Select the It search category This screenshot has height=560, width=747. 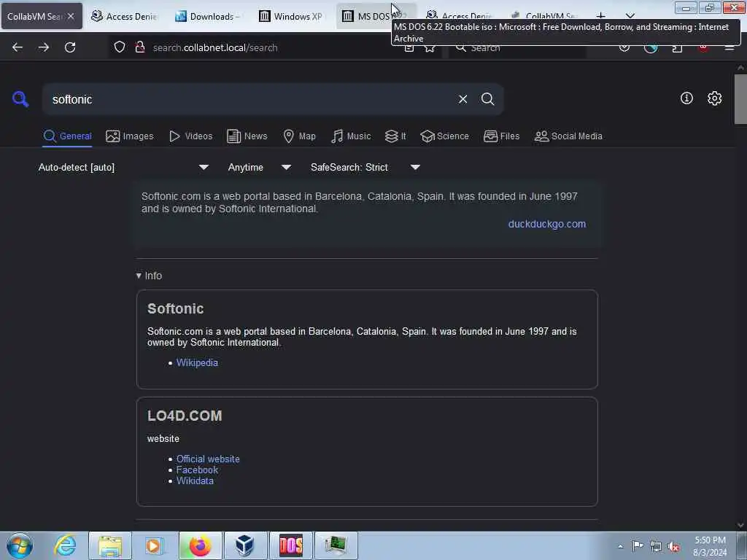tap(395, 136)
